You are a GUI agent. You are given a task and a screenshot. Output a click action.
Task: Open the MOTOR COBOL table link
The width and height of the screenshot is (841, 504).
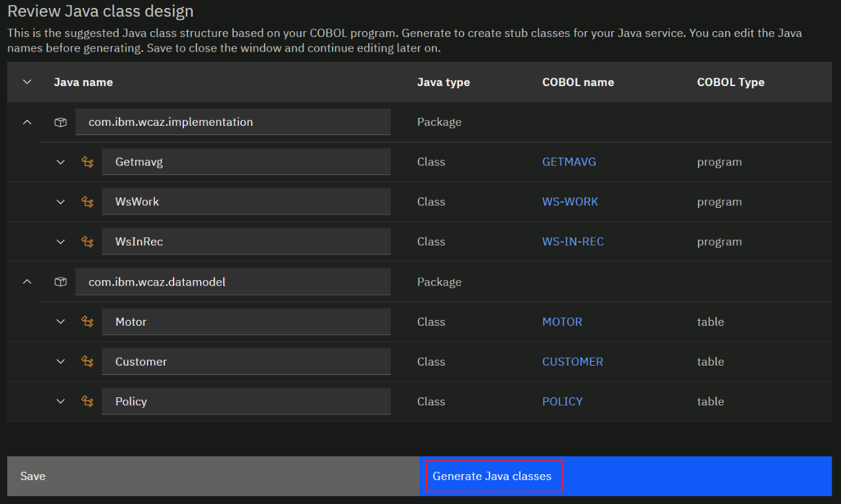[x=562, y=322]
